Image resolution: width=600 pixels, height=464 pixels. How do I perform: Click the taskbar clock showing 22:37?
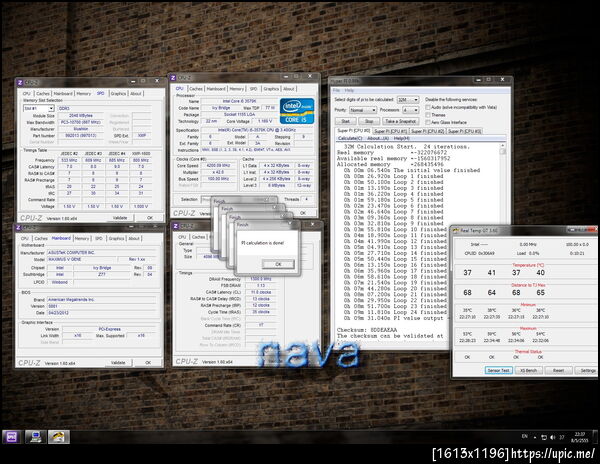(x=579, y=437)
